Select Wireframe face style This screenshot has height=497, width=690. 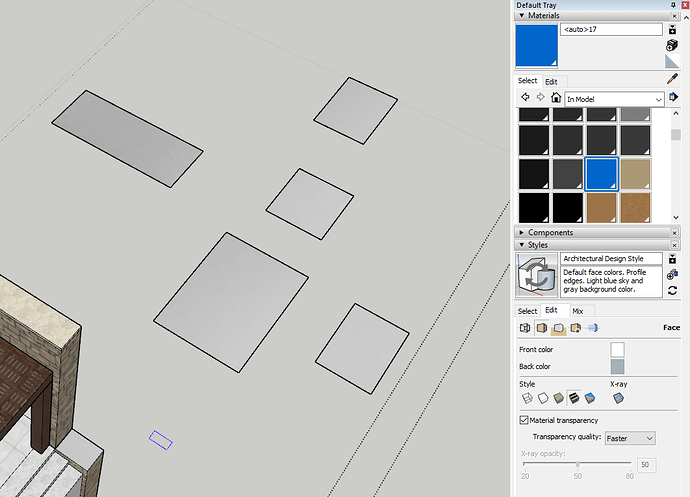pos(527,398)
